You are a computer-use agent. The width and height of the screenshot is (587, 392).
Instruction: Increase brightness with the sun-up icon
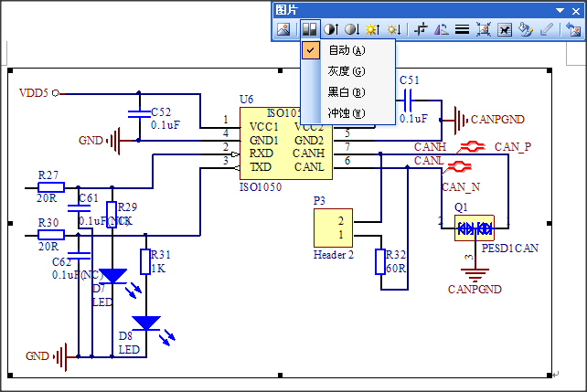pos(372,29)
